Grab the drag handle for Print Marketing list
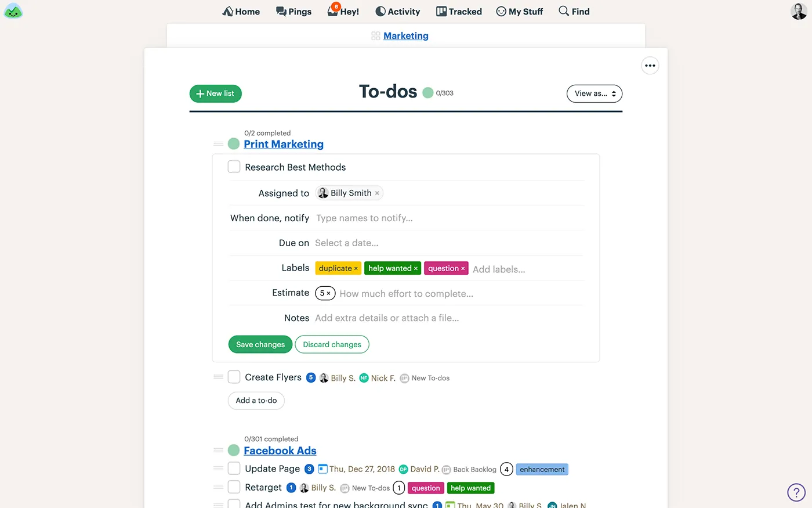The image size is (812, 508). (x=218, y=143)
